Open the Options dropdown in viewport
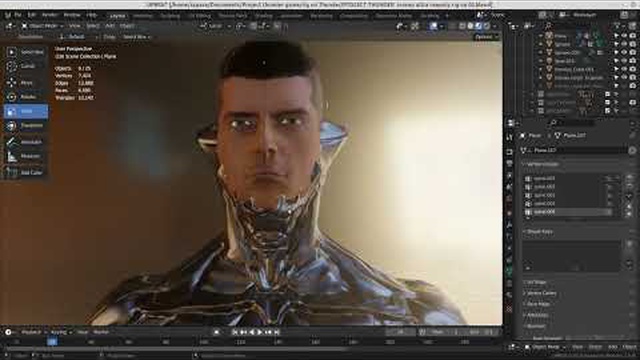Image resolution: width=640 pixels, height=360 pixels. click(486, 37)
